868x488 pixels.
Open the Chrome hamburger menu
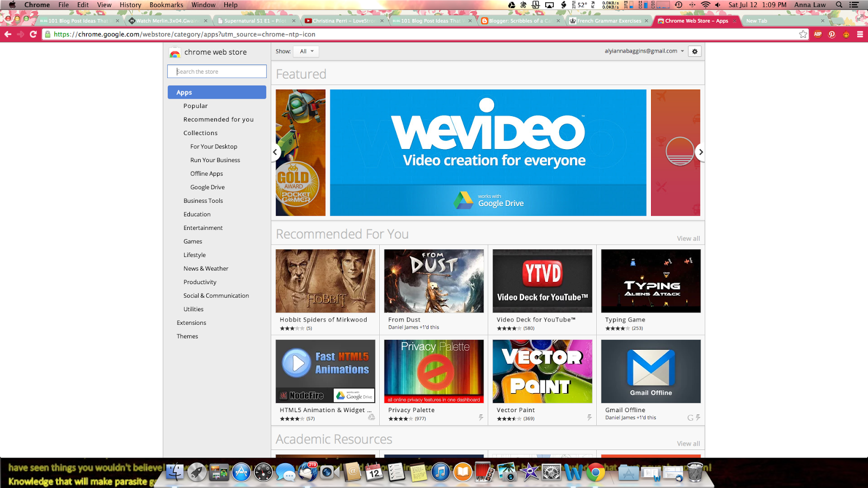(860, 34)
